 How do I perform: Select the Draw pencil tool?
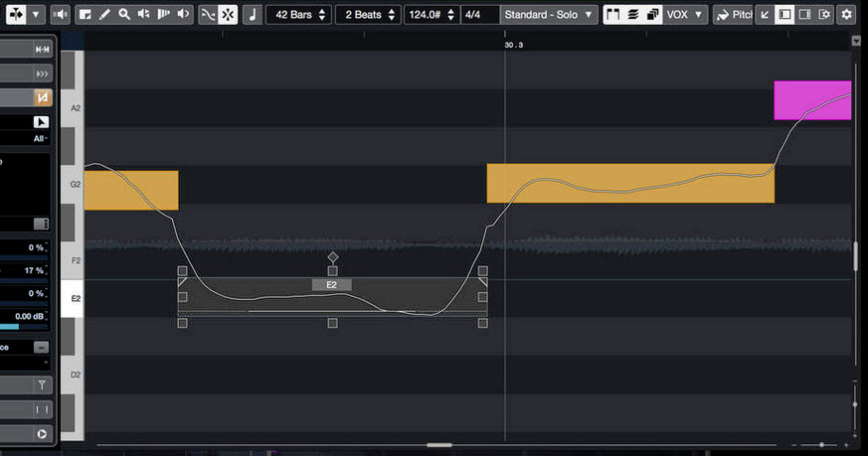[x=103, y=15]
